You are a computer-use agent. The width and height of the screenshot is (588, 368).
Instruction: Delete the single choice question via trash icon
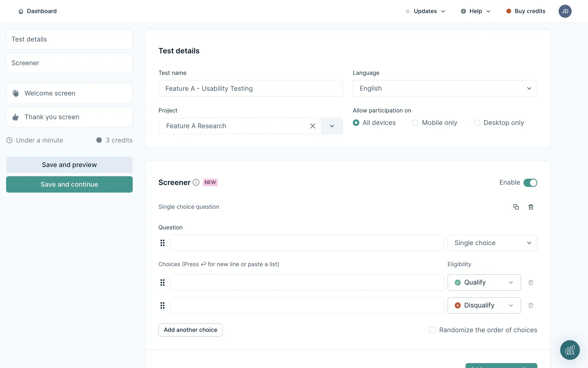(x=531, y=207)
